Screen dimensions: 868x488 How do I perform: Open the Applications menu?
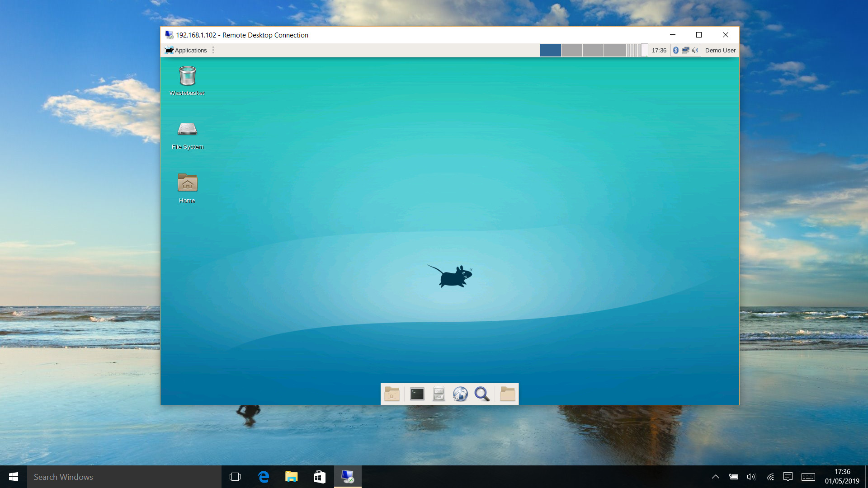click(186, 50)
